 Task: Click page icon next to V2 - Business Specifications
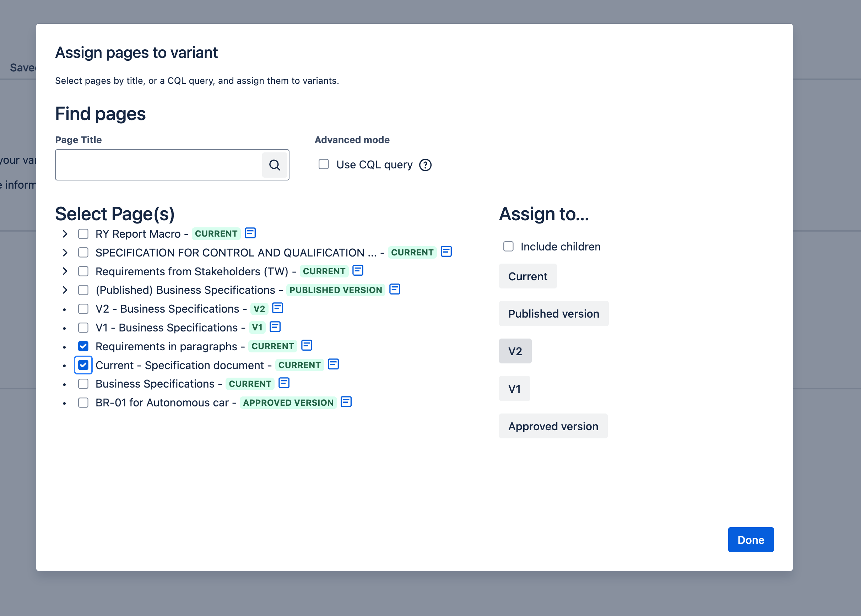[278, 308]
